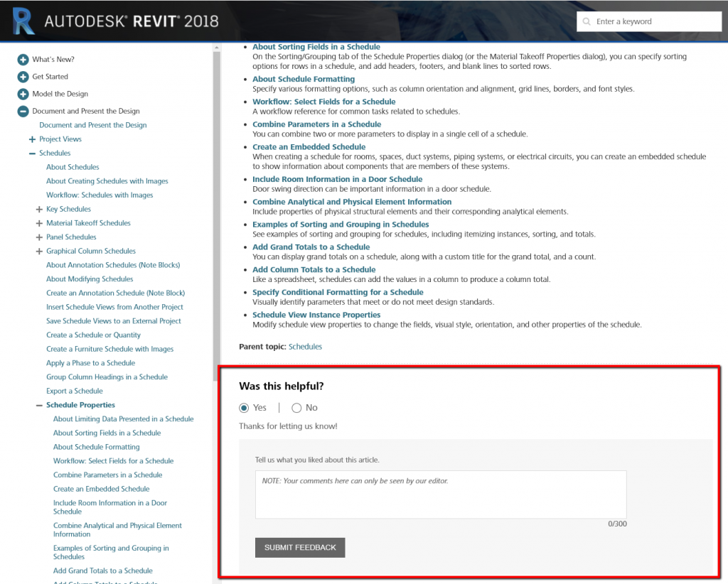728x584 pixels.
Task: Open sidebar Combine Parameters in a Schedule
Action: (108, 475)
